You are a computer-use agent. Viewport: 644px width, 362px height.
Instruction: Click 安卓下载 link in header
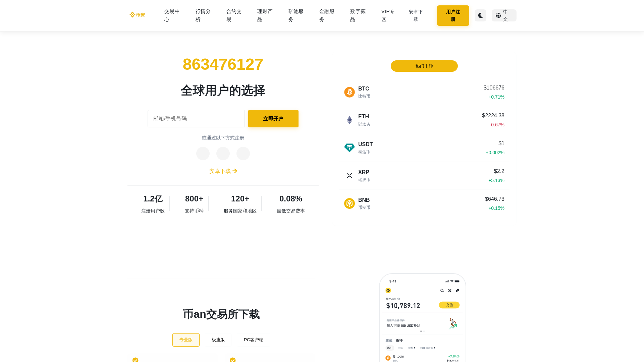click(x=416, y=15)
